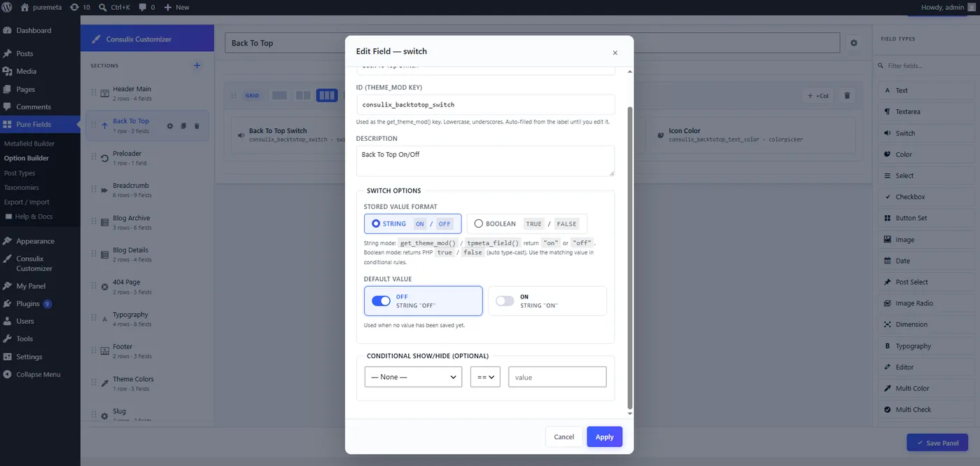Open panel settings gear next to title
The width and height of the screenshot is (980, 466).
[854, 43]
